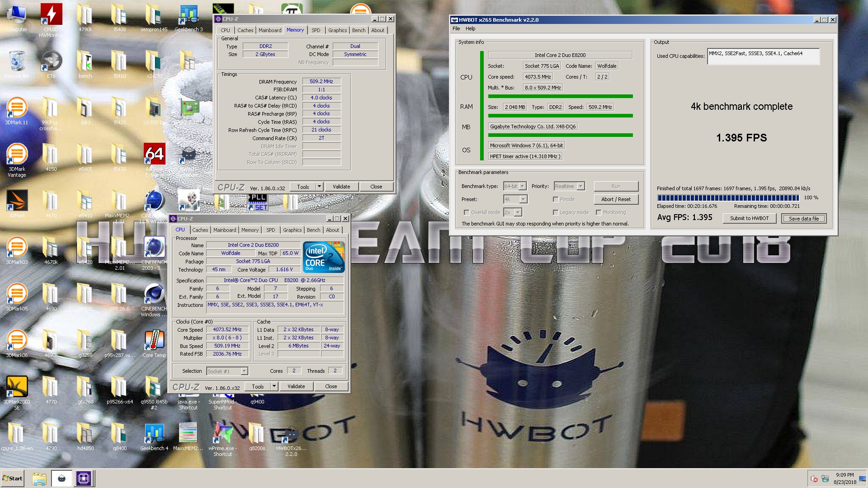Switch to Graphics tab in upper CPU-Z window
Image resolution: width=868 pixels, height=488 pixels.
point(338,30)
